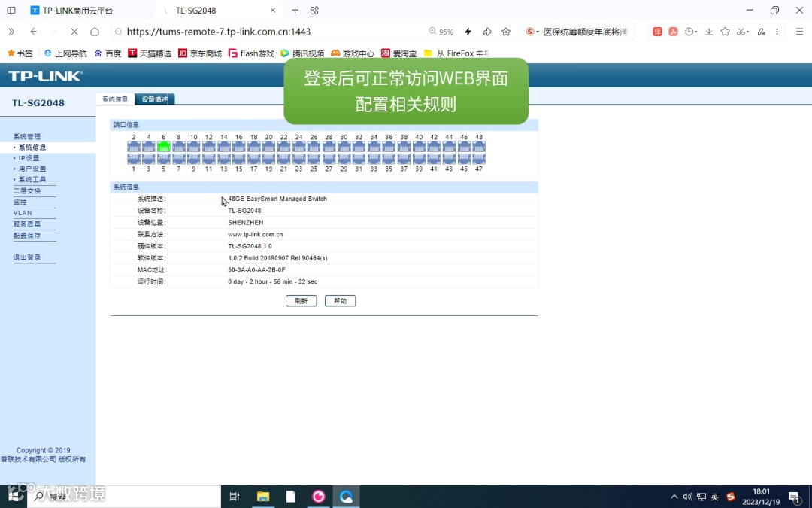
Task: Open the three-dot more tools menu
Action: pos(777,32)
